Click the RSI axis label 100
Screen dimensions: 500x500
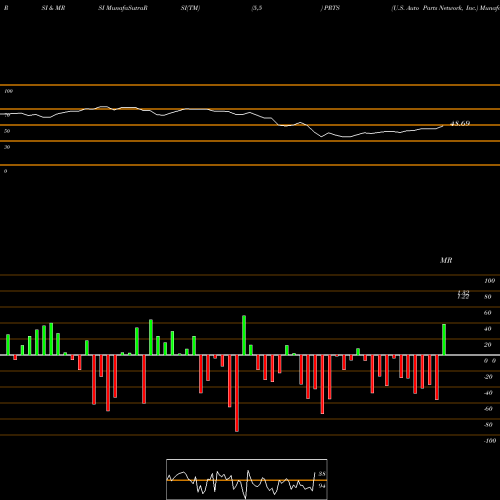[x=8, y=91]
